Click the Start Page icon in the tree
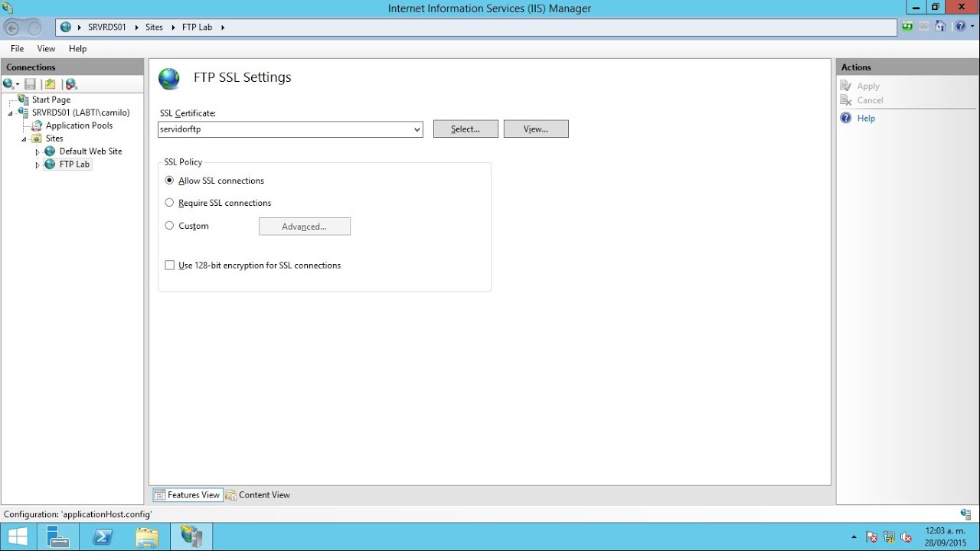 [x=24, y=99]
